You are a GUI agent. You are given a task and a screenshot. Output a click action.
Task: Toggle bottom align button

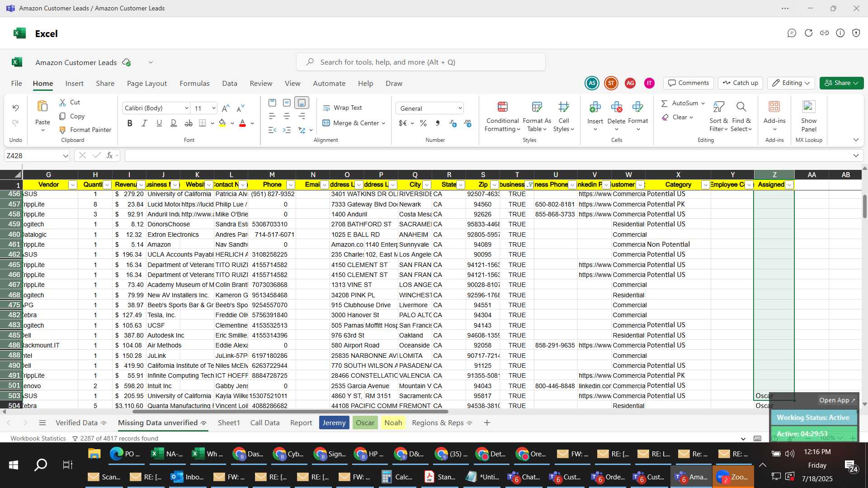[x=302, y=103]
